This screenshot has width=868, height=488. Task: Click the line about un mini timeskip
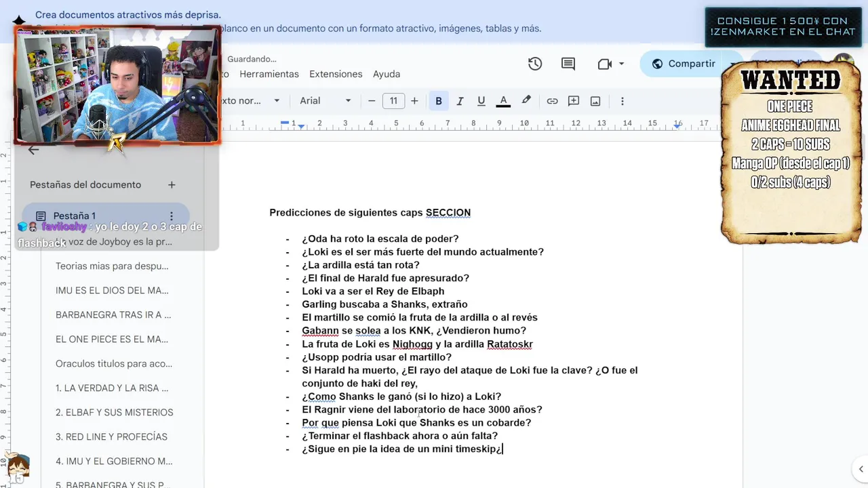click(x=402, y=449)
